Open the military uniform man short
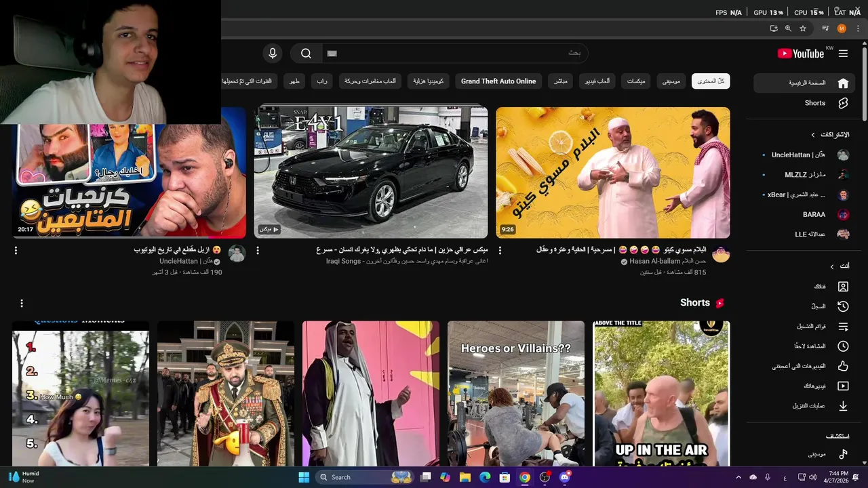This screenshot has height=488, width=868. pyautogui.click(x=226, y=394)
